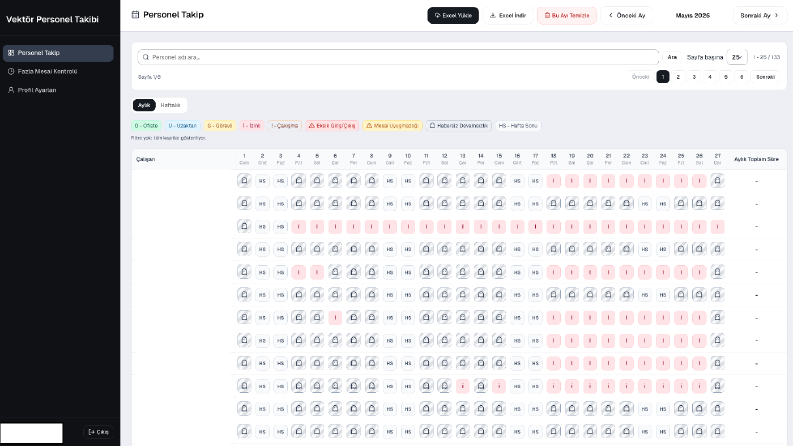Click the Çıkış logout button
The image size is (793, 446).
point(98,432)
